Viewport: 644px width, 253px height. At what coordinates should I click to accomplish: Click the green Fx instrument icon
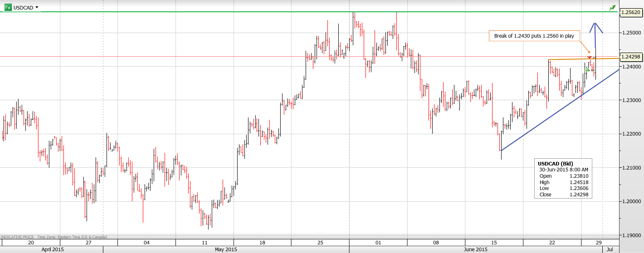click(x=8, y=8)
